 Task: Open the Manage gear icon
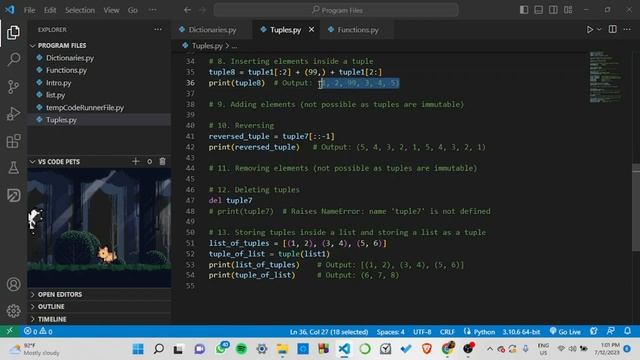pyautogui.click(x=13, y=311)
